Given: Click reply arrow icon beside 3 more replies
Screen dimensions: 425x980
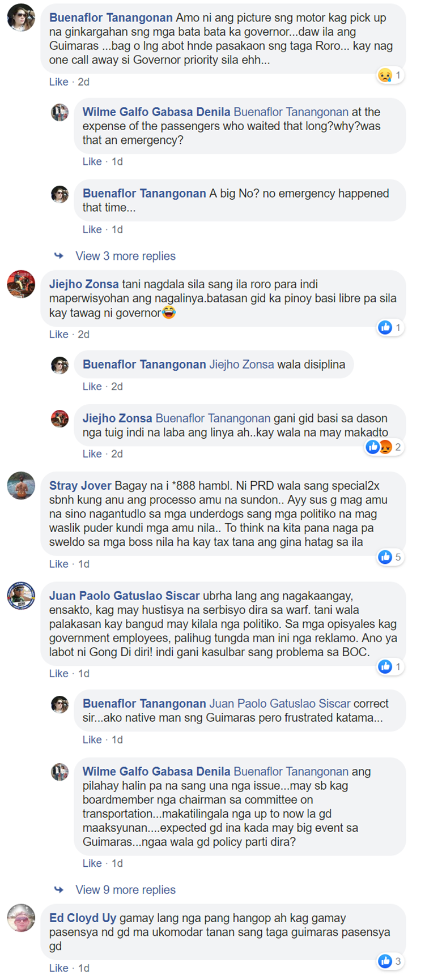Looking at the screenshot, I should (x=59, y=256).
